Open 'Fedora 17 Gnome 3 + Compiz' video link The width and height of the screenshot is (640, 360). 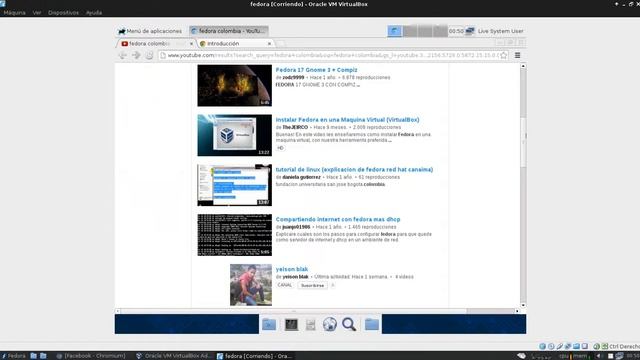coord(316,70)
